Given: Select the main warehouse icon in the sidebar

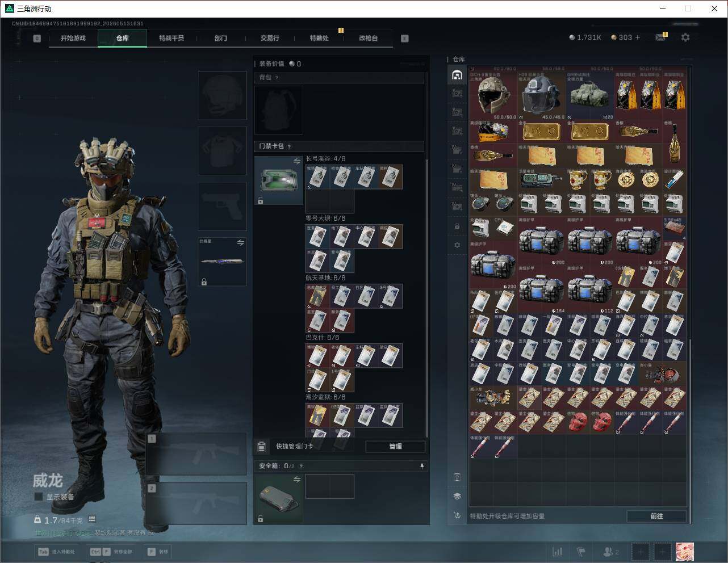Looking at the screenshot, I should (457, 75).
